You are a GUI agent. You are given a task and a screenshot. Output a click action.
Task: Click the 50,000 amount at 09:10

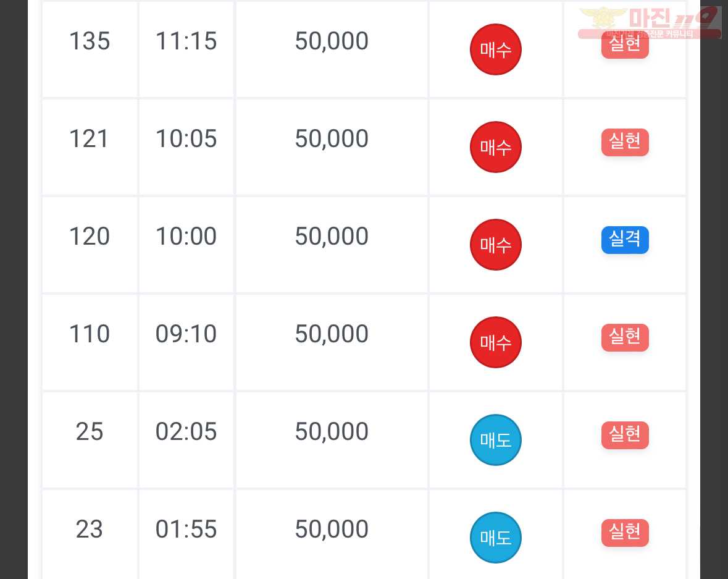tap(332, 334)
